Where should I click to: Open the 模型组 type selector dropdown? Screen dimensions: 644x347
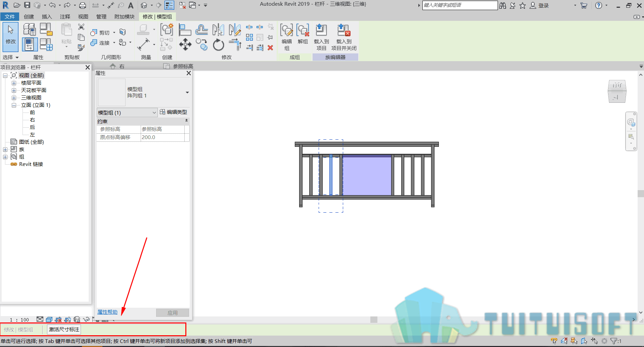point(187,92)
